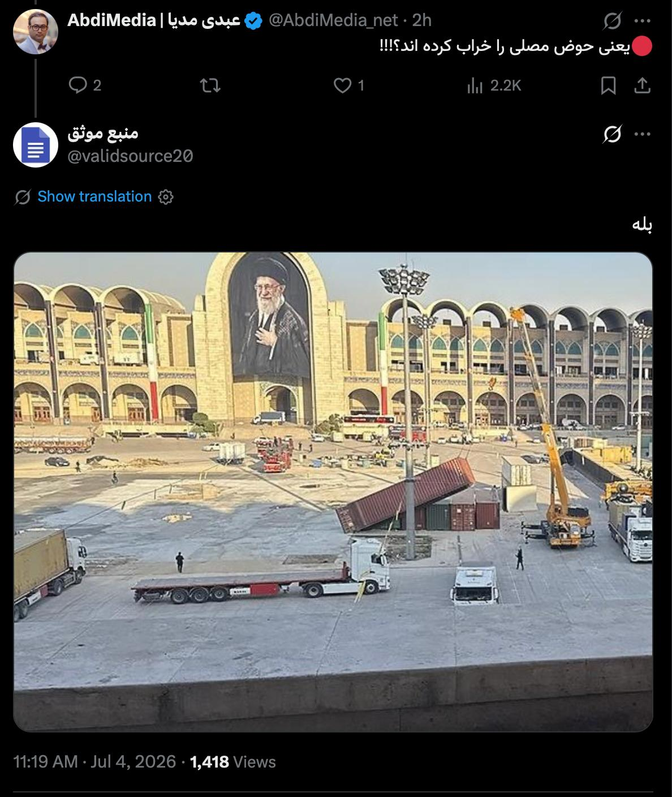Share the AbdiMedia tweet
The width and height of the screenshot is (672, 797).
click(641, 85)
